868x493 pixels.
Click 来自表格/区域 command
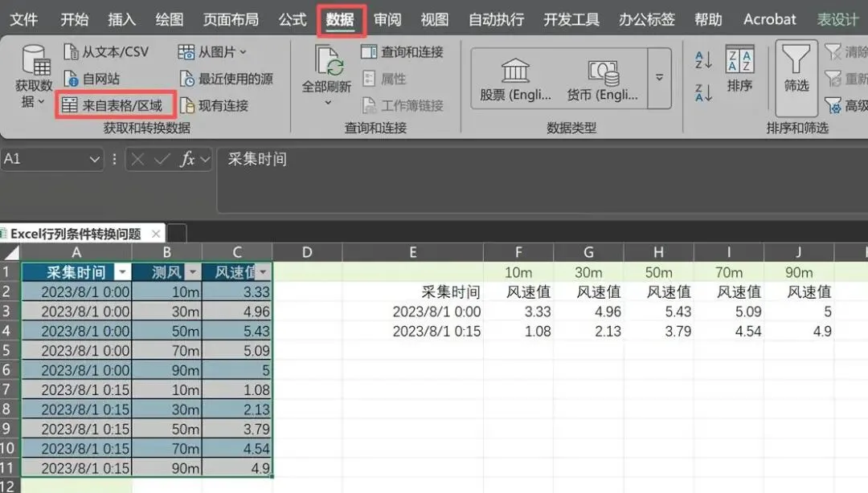[x=113, y=105]
